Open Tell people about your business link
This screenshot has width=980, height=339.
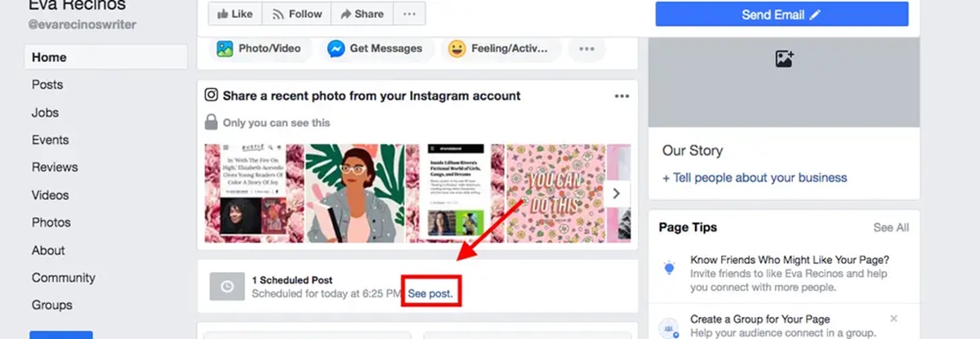[x=755, y=177]
